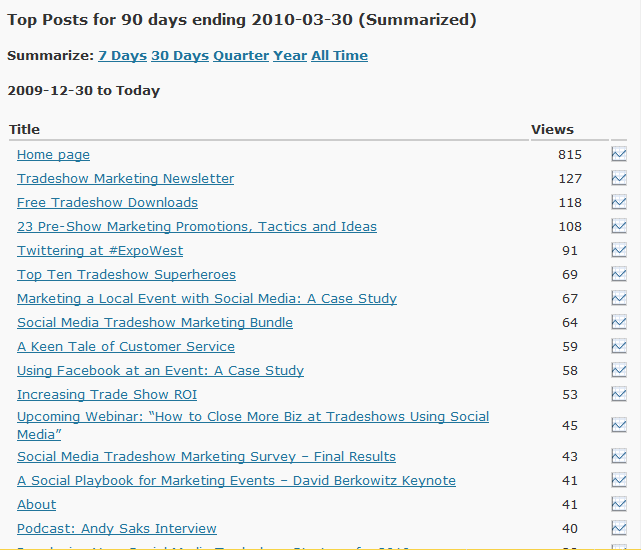Click chart icon for Podcast: Andy Saks Interview

pyautogui.click(x=619, y=528)
